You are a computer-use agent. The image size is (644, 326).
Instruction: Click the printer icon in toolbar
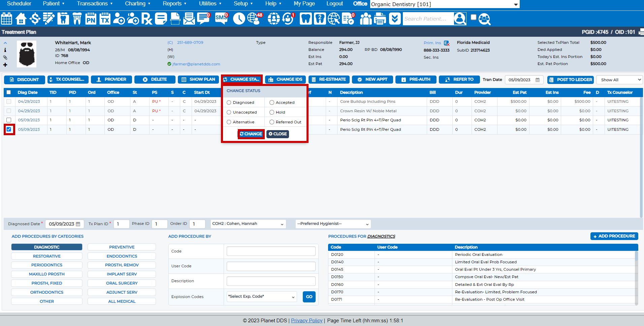point(380,19)
